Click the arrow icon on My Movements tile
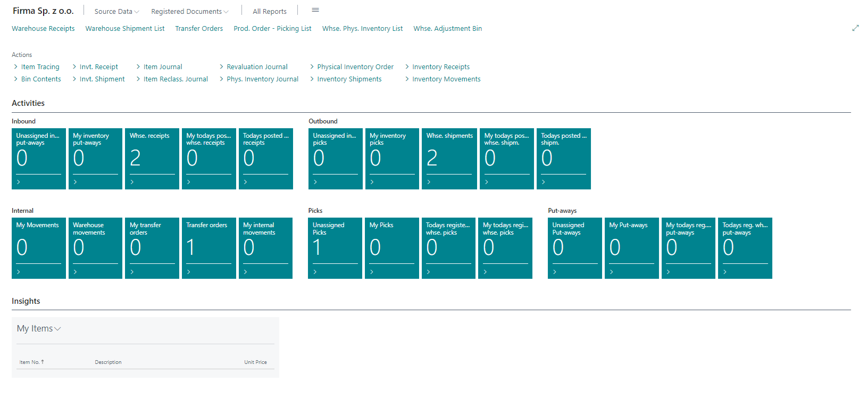 pos(19,272)
